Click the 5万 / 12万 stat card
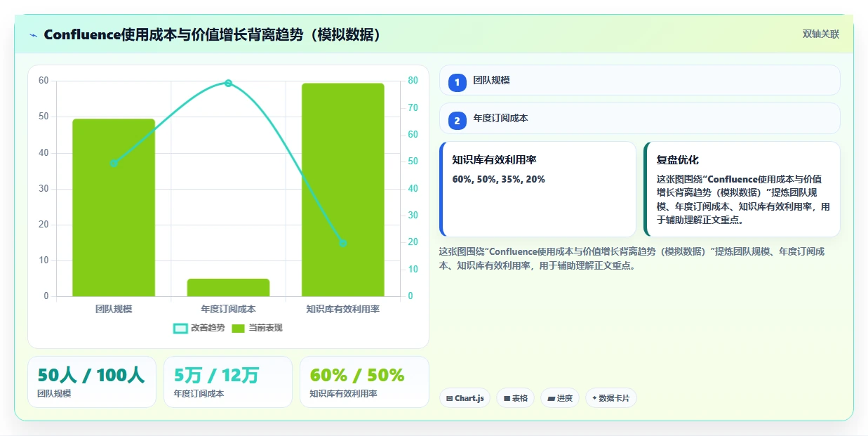 coord(228,382)
